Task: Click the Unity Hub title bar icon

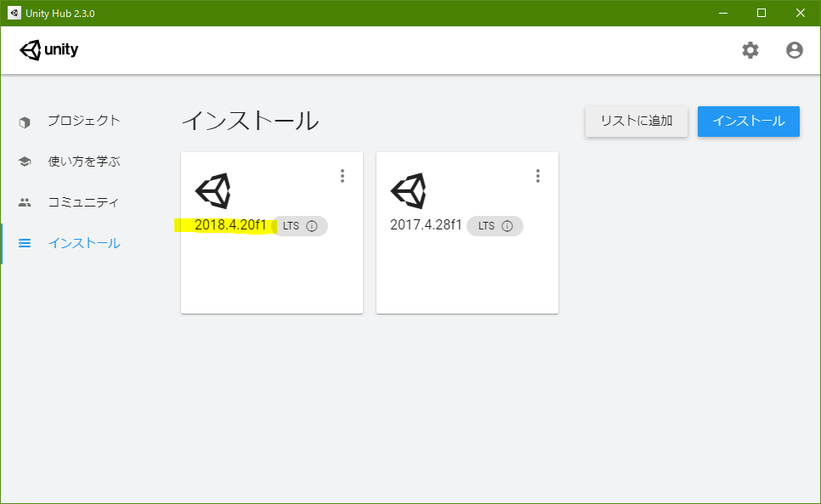Action: (x=14, y=13)
